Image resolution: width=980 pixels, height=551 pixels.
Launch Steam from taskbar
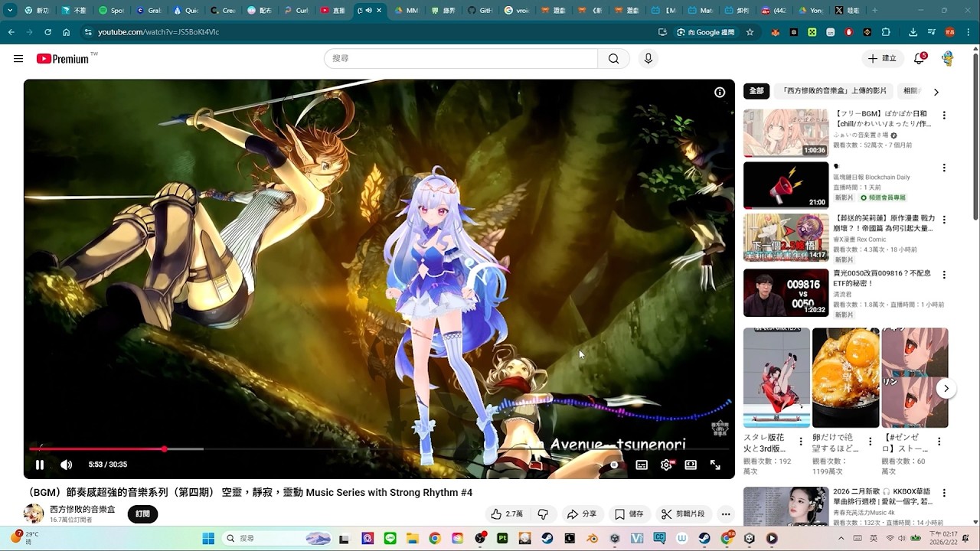pos(547,539)
